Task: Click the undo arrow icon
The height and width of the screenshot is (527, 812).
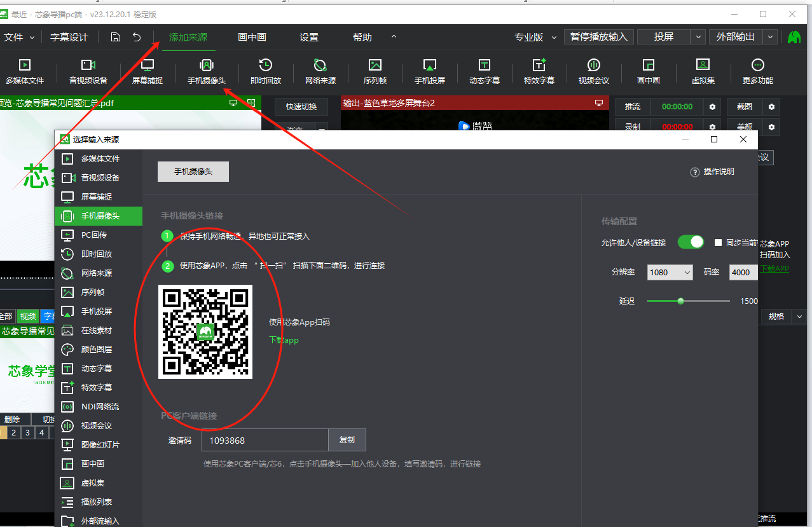Action: [x=137, y=37]
